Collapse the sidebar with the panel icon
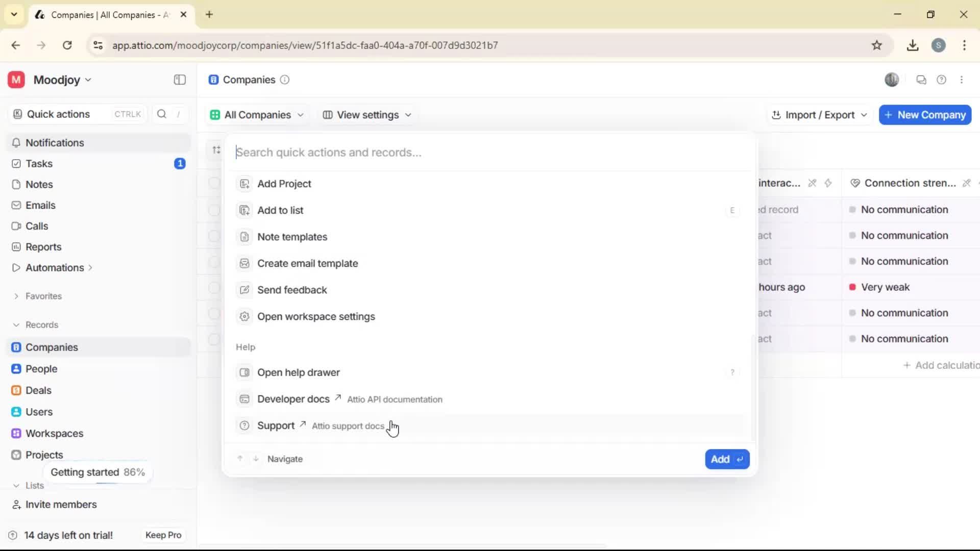This screenshot has height=551, width=980. (179, 80)
